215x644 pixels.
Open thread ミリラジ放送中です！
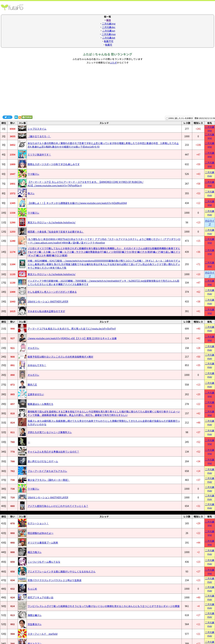[39, 154]
